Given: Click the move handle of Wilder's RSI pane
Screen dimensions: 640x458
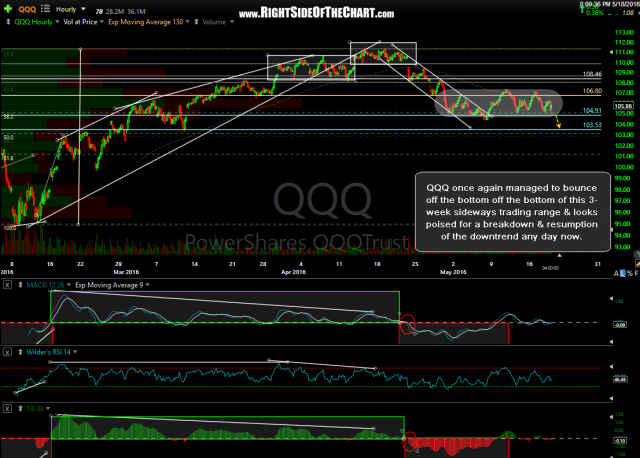Looking at the screenshot, I should tap(20, 352).
